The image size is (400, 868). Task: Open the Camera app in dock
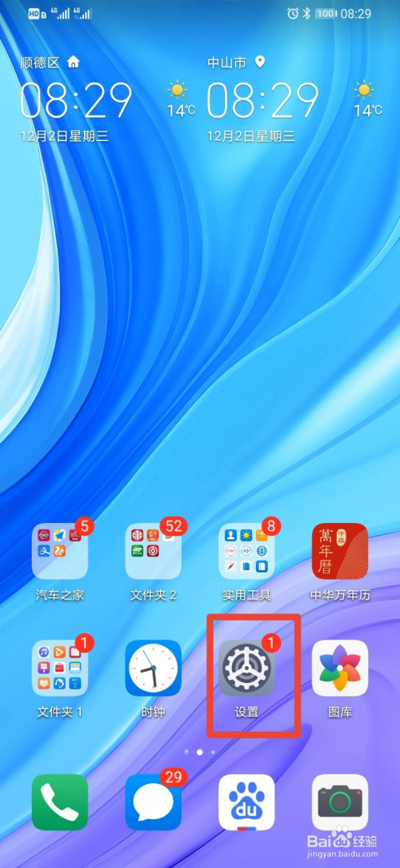tap(340, 802)
